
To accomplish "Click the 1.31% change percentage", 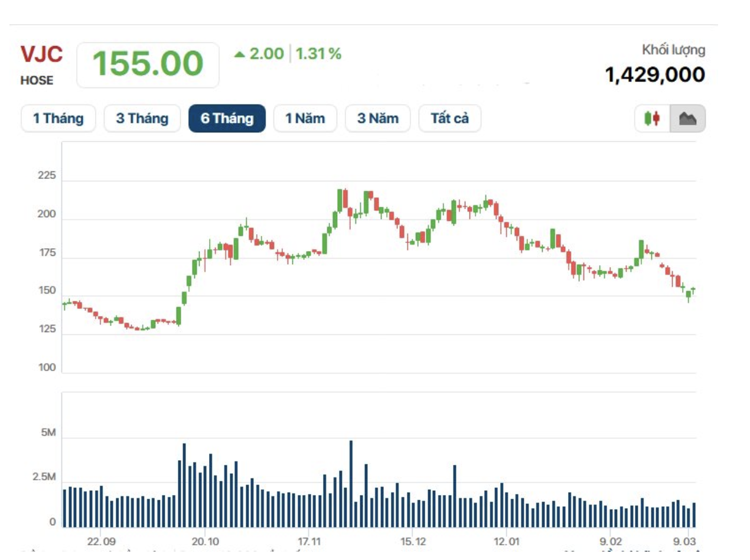I will tap(318, 54).
